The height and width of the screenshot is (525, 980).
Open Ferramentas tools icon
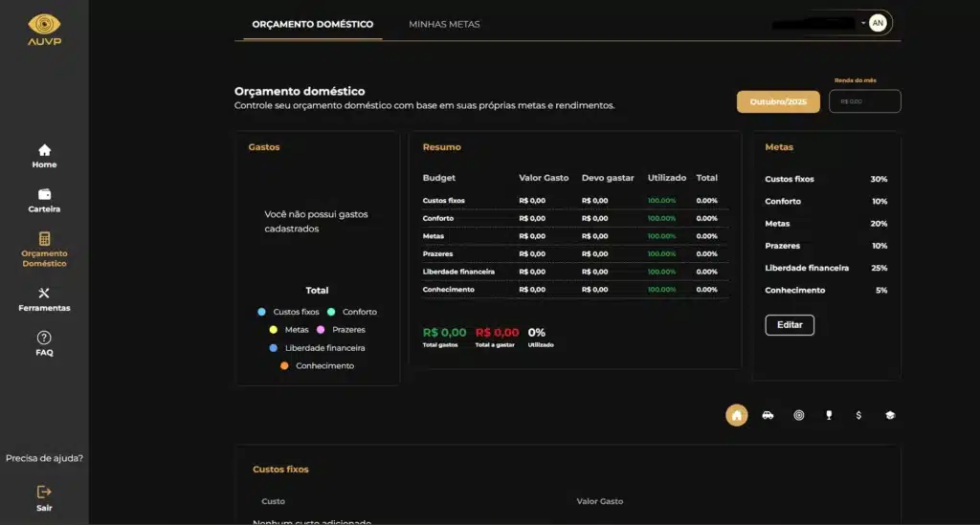[x=44, y=294]
